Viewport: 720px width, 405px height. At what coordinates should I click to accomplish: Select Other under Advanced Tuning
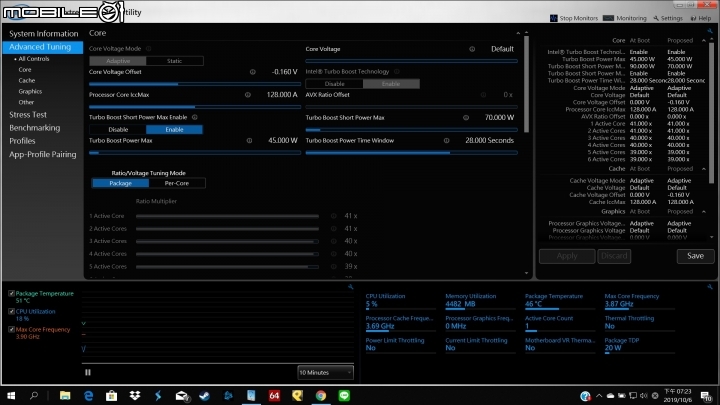click(x=26, y=102)
